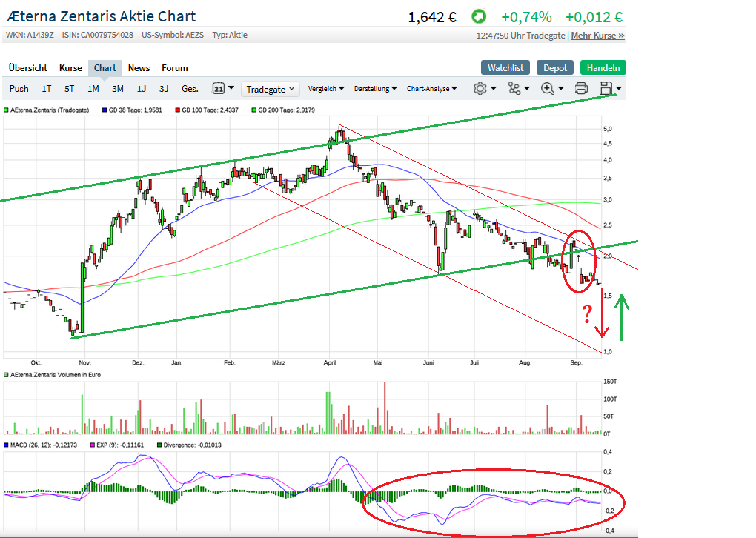Viewport: 756px width, 538px height.
Task: Select the Push timeframe
Action: pos(19,89)
